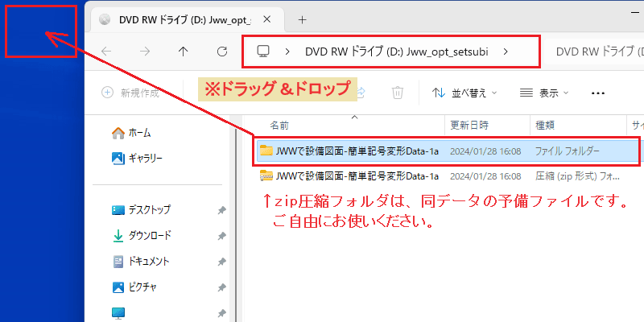Click the pin icon beside ドキュメント
Viewport: 644px width, 322px height.
pyautogui.click(x=221, y=262)
